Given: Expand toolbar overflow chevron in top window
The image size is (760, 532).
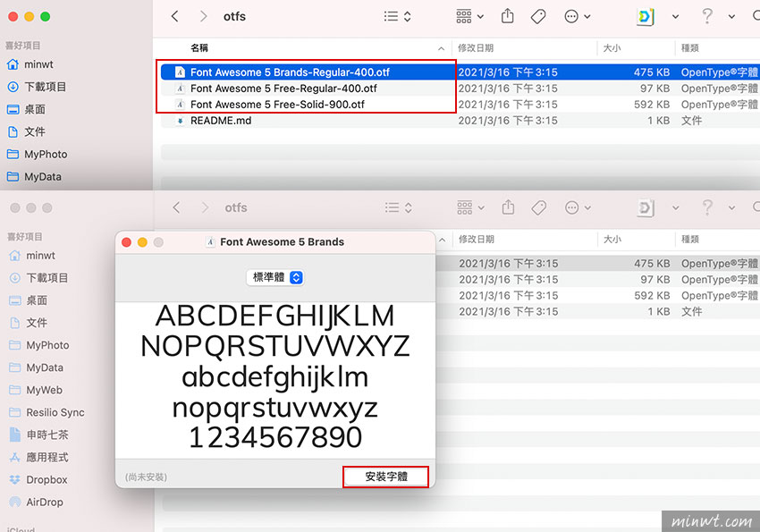Looking at the screenshot, I should point(731,16).
